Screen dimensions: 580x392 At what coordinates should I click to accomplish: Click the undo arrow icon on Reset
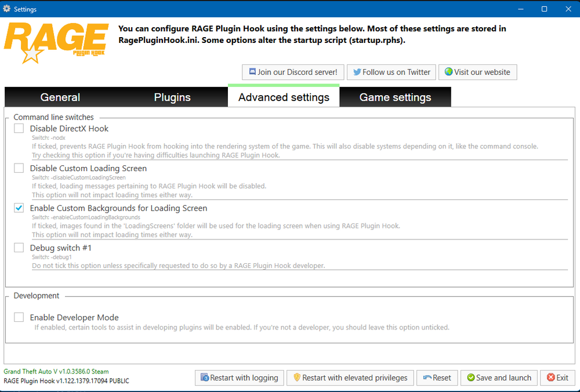point(427,378)
